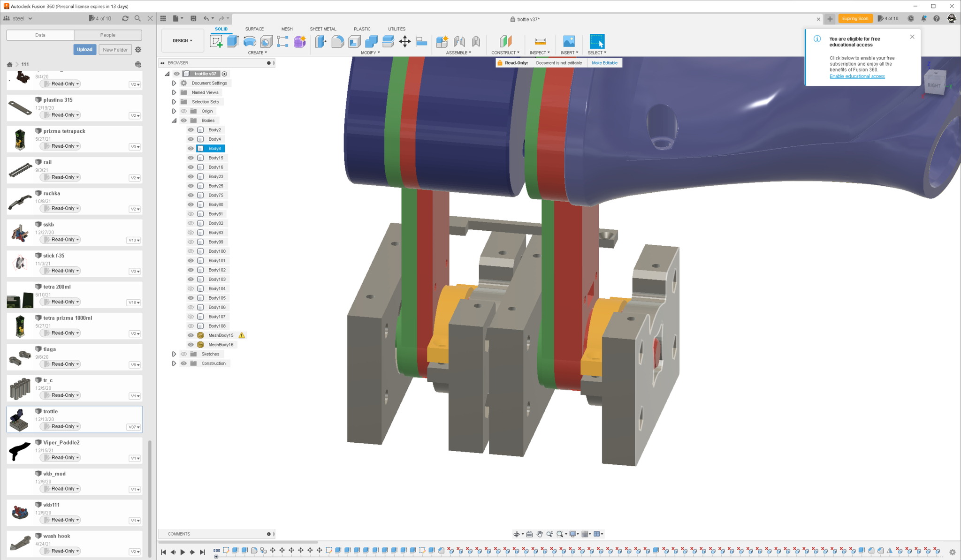Viewport: 961px width, 560px height.
Task: Click the Insert image icon
Action: [569, 41]
